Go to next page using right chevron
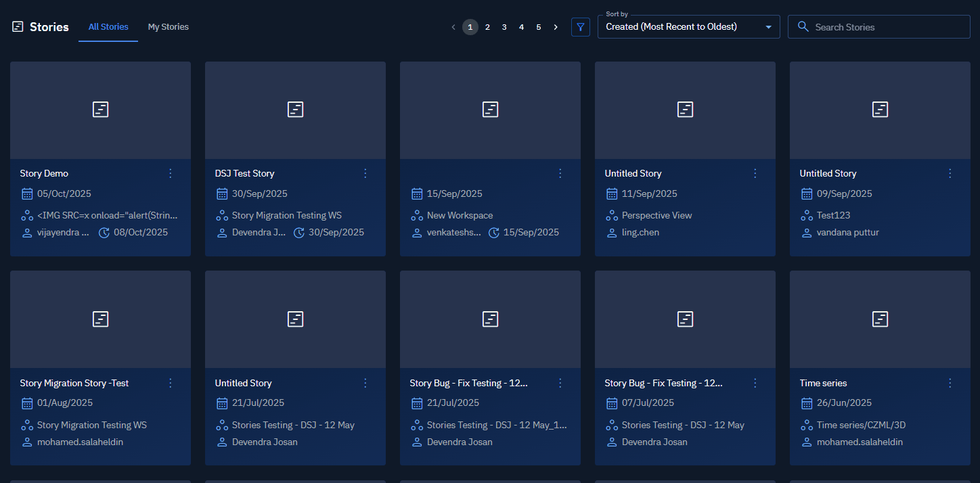 click(556, 27)
